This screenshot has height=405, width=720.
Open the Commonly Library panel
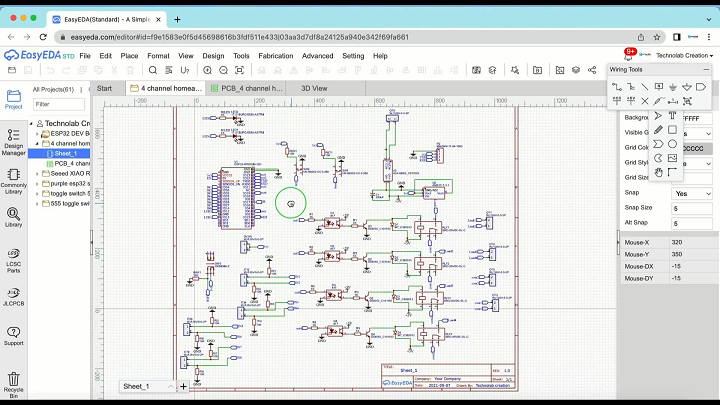click(x=13, y=181)
